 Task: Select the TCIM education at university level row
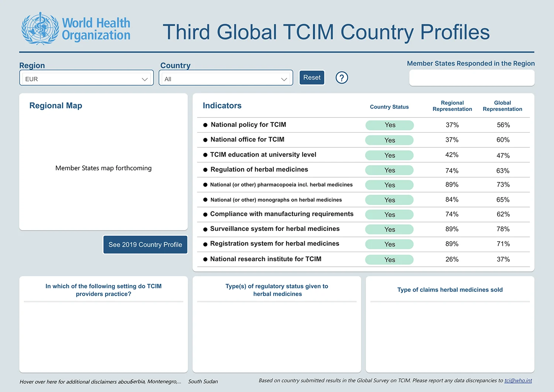[x=363, y=155]
